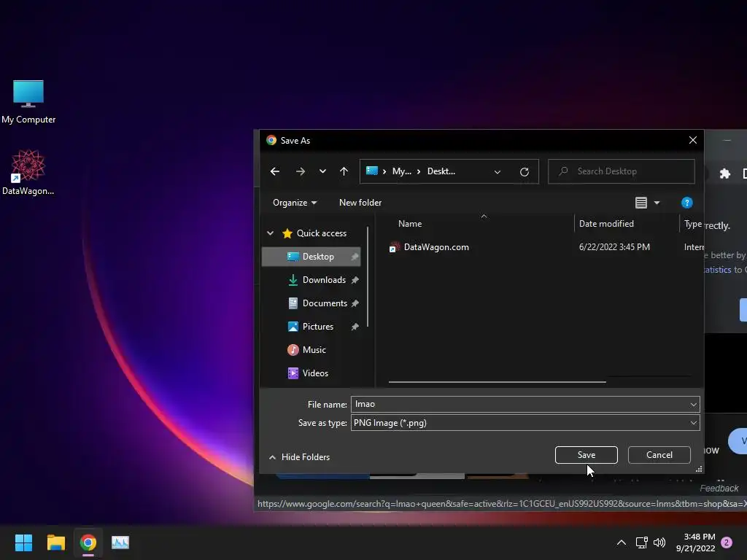
Task: Open the volume tray icon
Action: 659,542
